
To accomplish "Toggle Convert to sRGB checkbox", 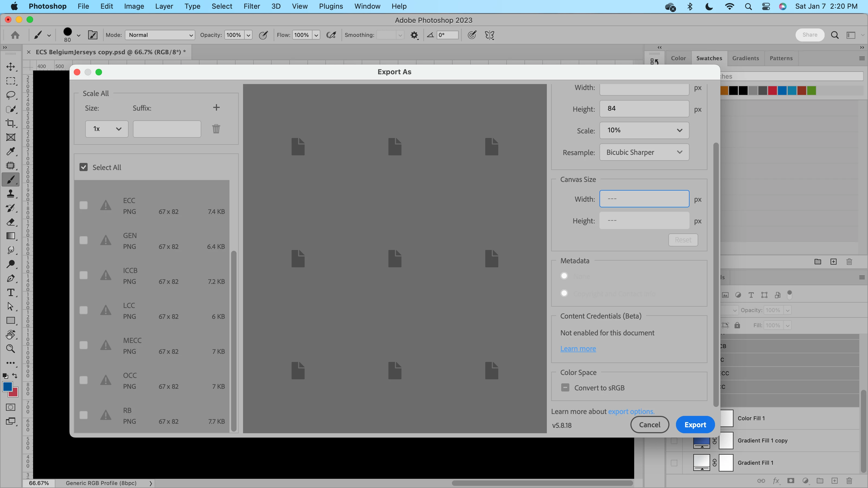I will (x=565, y=388).
